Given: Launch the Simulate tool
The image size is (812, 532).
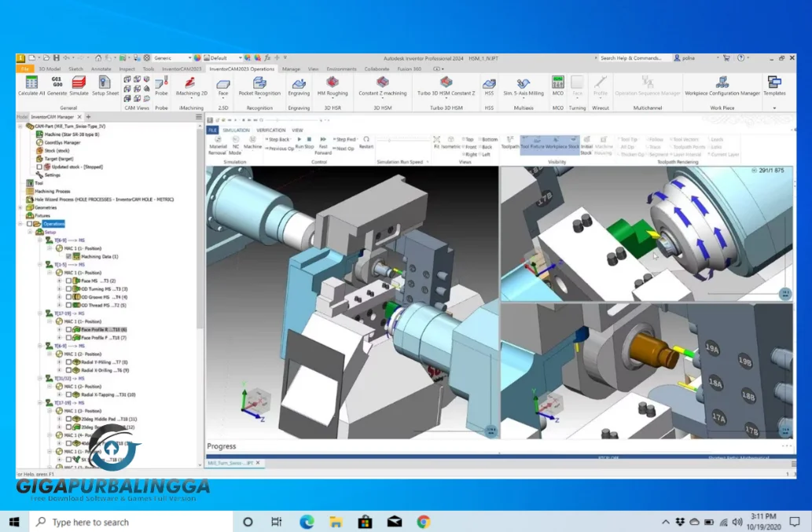Looking at the screenshot, I should pos(79,86).
